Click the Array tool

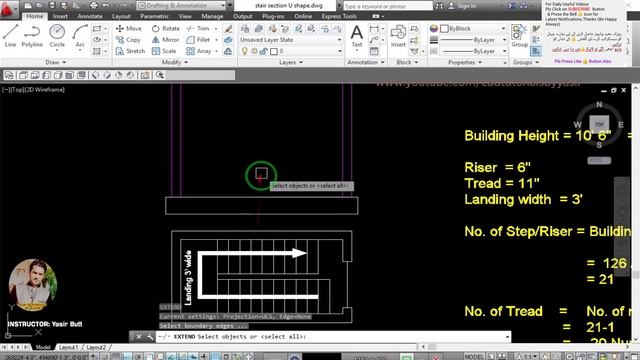199,51
